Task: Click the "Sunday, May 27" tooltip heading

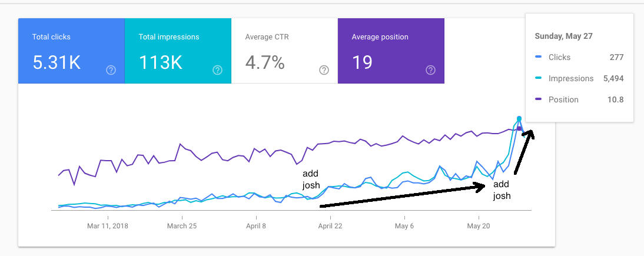Action: 563,36
